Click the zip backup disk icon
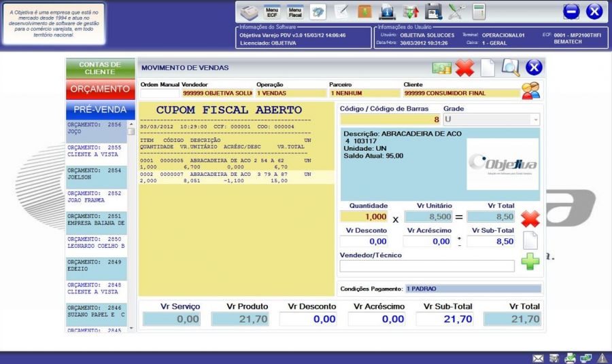 coord(433,12)
